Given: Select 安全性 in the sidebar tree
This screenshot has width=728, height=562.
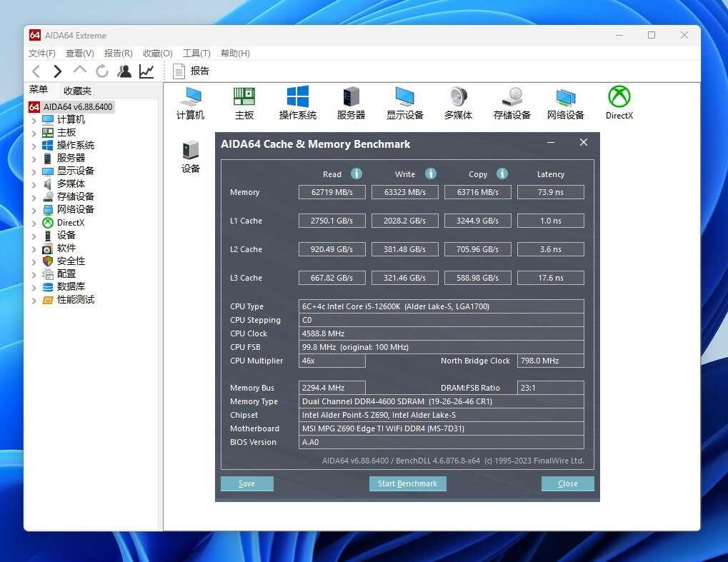Looking at the screenshot, I should coord(71,261).
